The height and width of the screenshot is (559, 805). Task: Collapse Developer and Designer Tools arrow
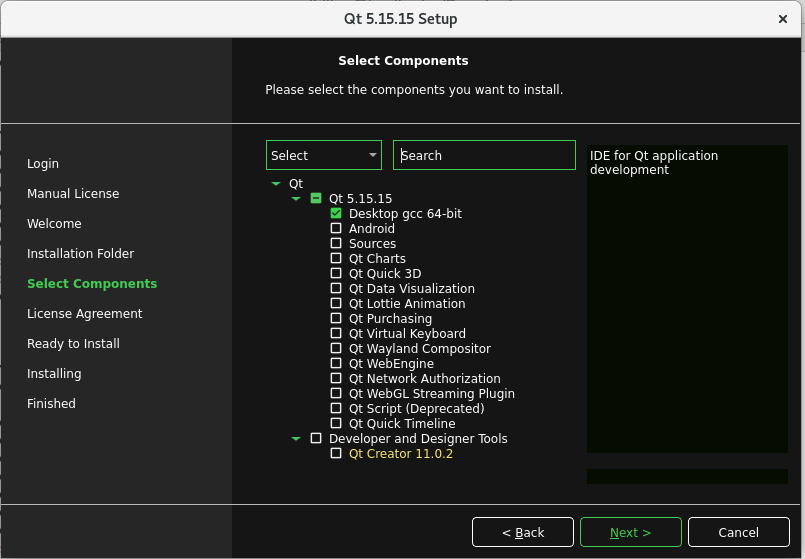[x=296, y=438]
